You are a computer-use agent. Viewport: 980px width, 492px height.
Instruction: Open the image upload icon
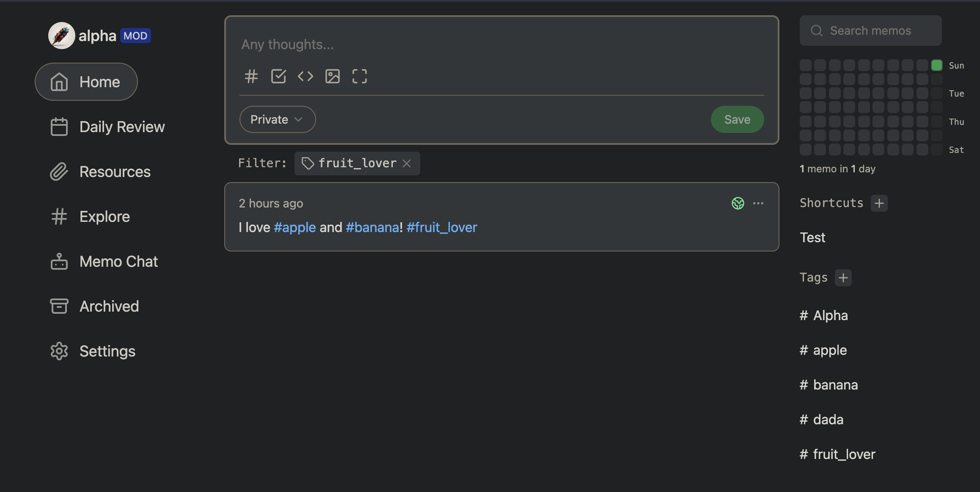(333, 76)
